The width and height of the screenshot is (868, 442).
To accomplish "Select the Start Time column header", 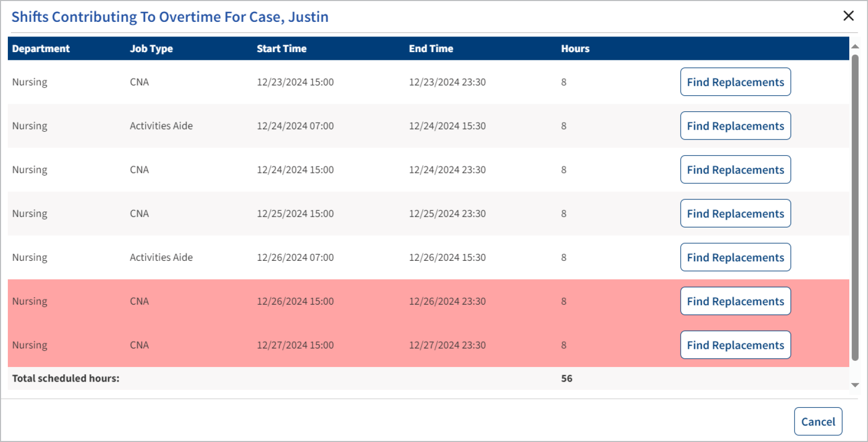I will point(282,48).
